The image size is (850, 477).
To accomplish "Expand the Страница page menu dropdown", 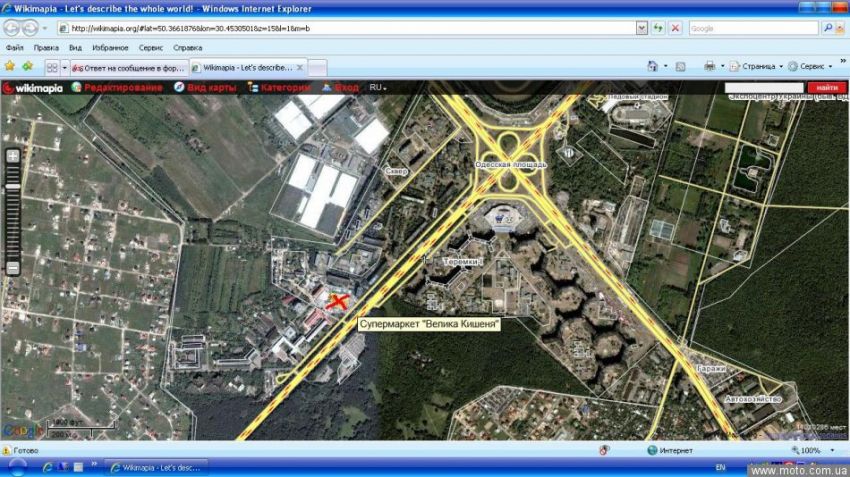I will (757, 66).
